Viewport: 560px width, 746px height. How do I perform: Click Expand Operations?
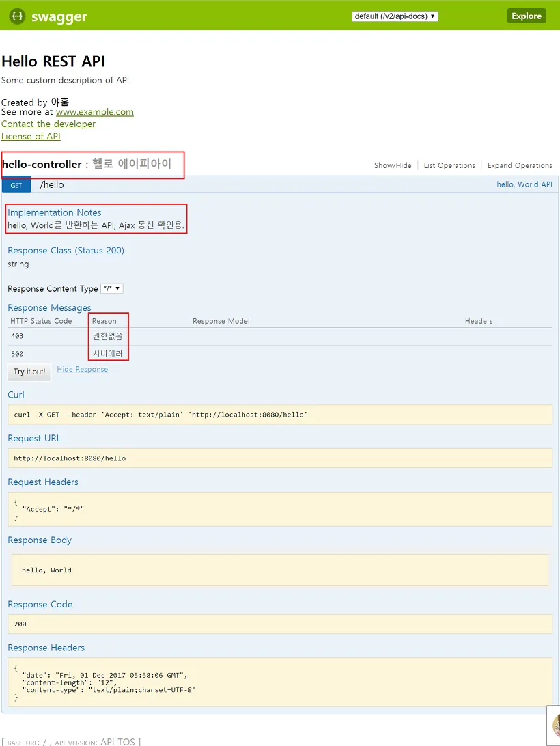click(x=520, y=165)
